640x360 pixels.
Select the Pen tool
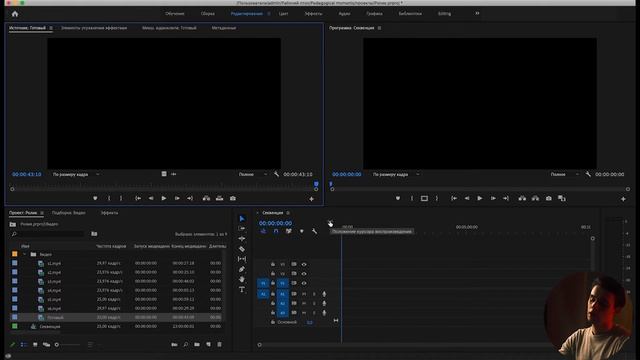click(242, 269)
